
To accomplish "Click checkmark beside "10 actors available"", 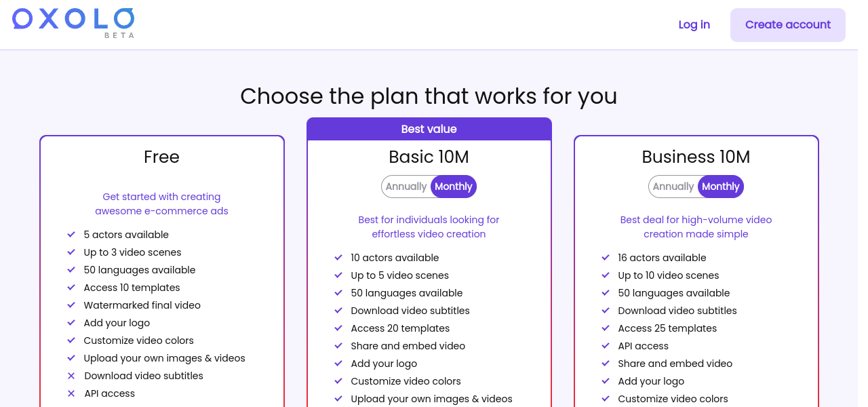I will pyautogui.click(x=338, y=258).
